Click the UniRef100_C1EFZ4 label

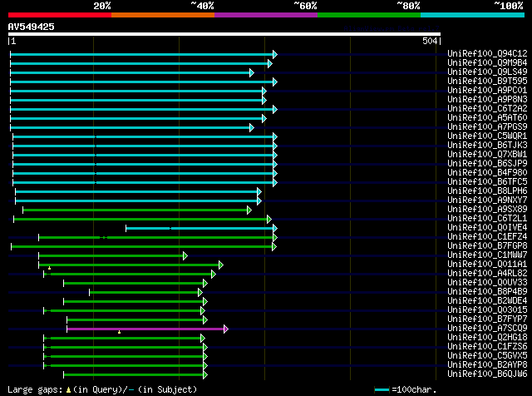point(487,237)
